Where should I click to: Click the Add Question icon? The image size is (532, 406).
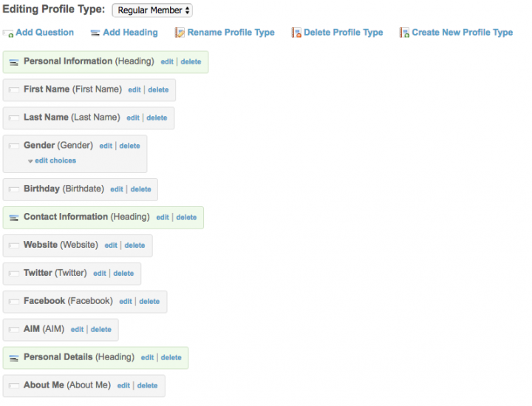point(8,33)
